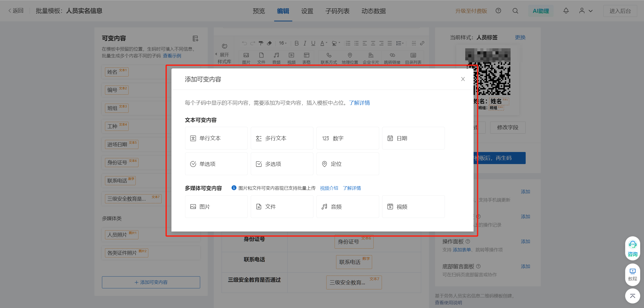Open the 子码列表 tab
The image size is (644, 308).
(x=337, y=11)
